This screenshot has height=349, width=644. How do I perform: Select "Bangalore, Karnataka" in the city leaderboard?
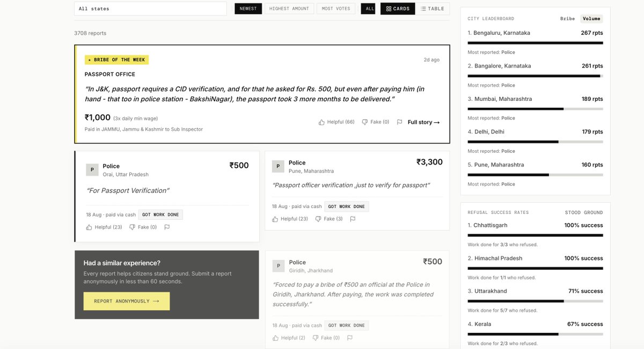(503, 66)
